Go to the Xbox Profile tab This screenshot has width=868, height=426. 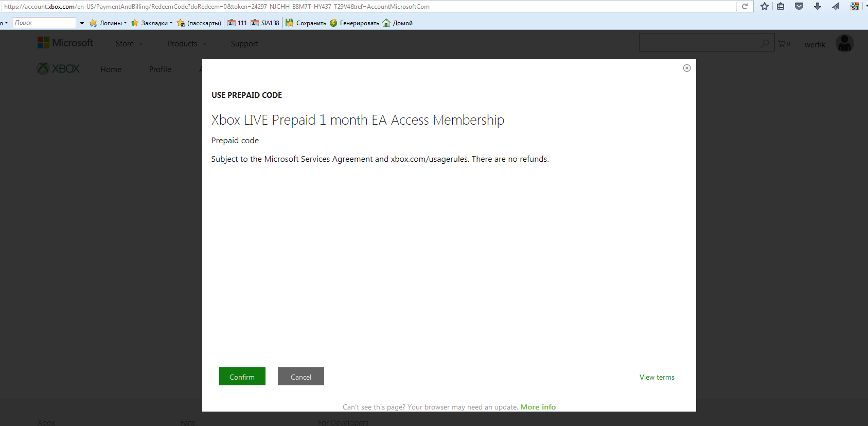click(160, 70)
